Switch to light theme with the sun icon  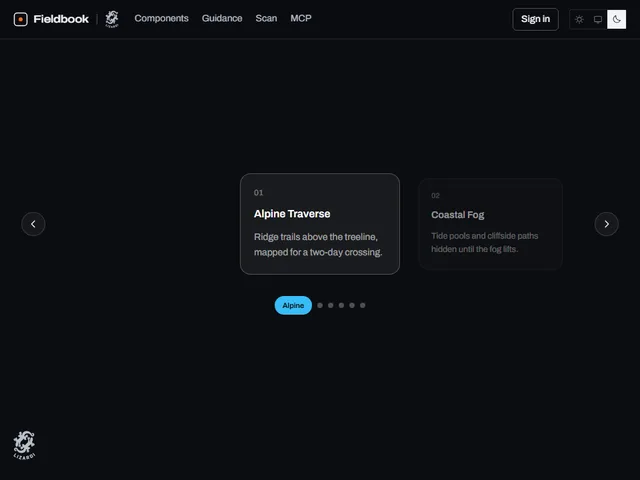pos(579,19)
